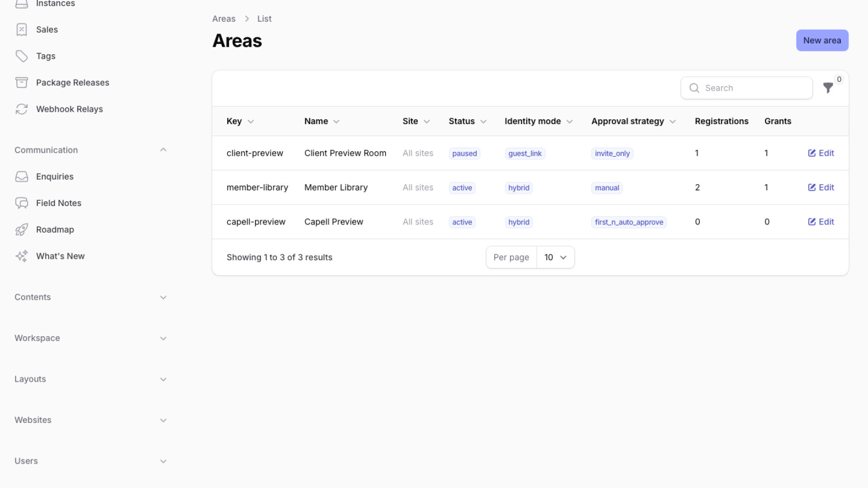Expand the Websites section
This screenshot has width=868, height=488.
coord(163,420)
